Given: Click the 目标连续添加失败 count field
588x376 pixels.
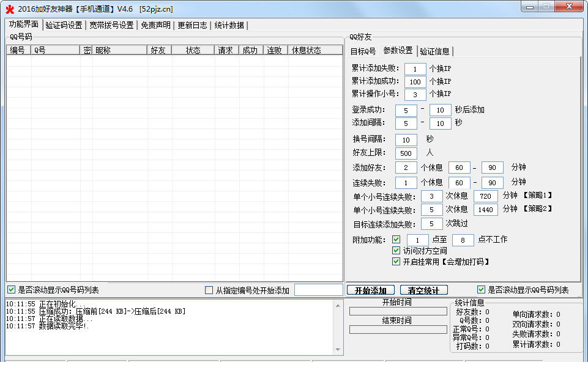Looking at the screenshot, I should pyautogui.click(x=431, y=224).
